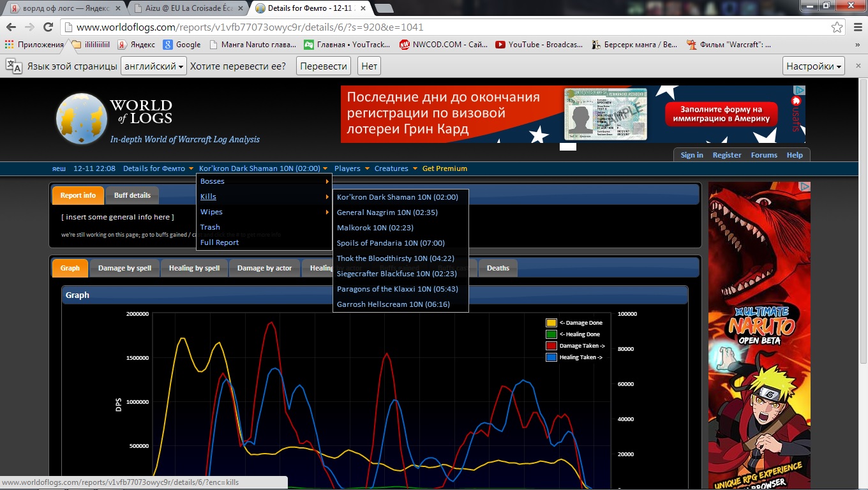The width and height of the screenshot is (868, 490).
Task: Open the YouTube Broadcast bookmark
Action: (x=539, y=45)
